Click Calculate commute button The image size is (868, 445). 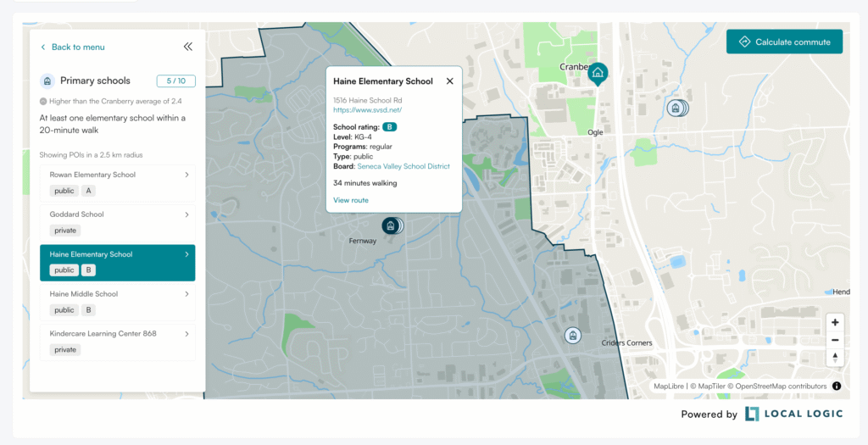pos(784,42)
